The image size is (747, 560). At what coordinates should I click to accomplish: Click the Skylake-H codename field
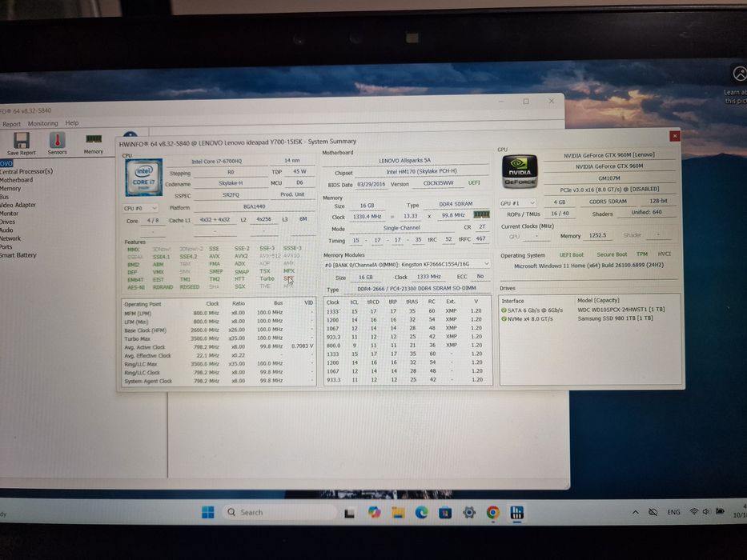click(x=231, y=183)
